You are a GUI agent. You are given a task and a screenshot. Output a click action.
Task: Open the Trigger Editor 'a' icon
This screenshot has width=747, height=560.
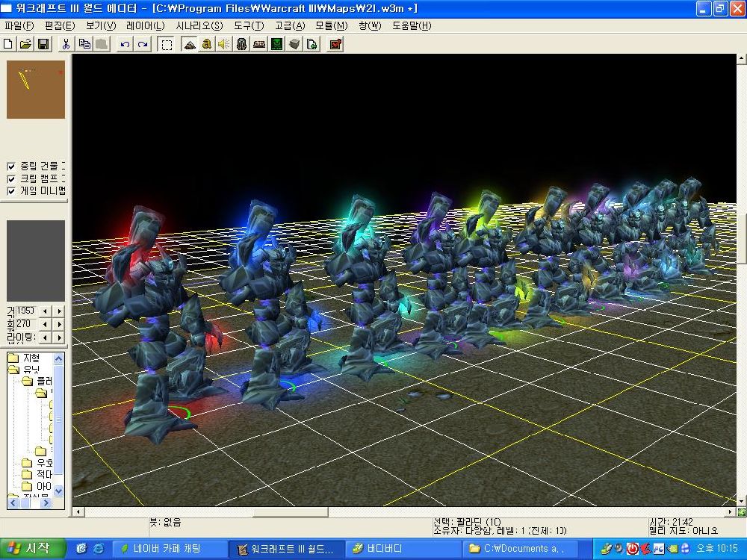[x=206, y=44]
